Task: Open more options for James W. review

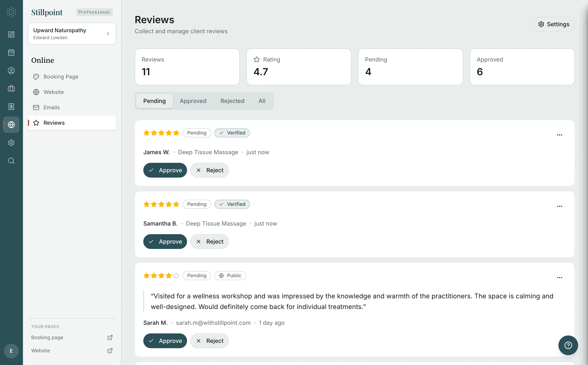Action: pos(559,135)
